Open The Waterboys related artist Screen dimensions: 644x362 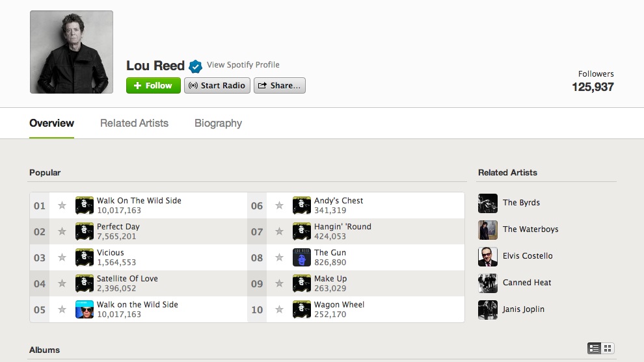point(530,229)
